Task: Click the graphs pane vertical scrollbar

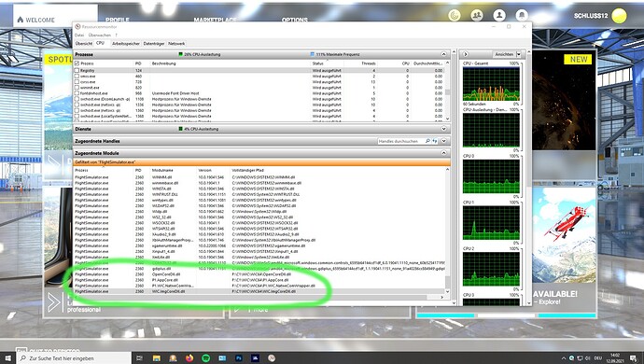Action: pos(529,177)
